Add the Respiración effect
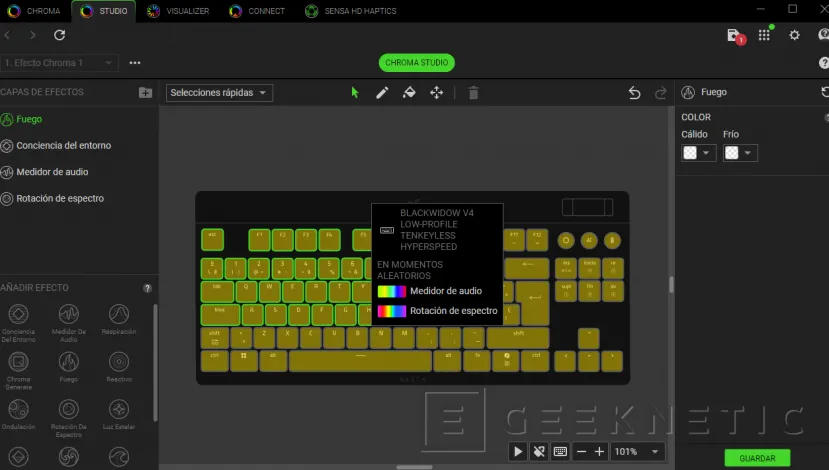Screen dimensions: 829x470 [x=119, y=319]
